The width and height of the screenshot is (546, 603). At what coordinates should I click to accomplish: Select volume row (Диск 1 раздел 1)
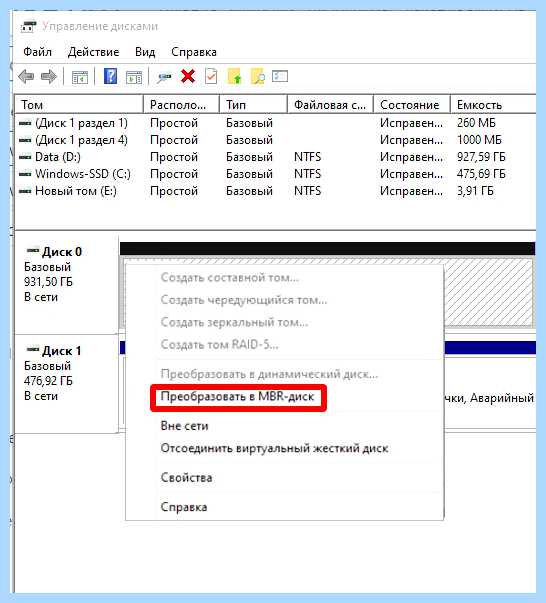tap(275, 123)
